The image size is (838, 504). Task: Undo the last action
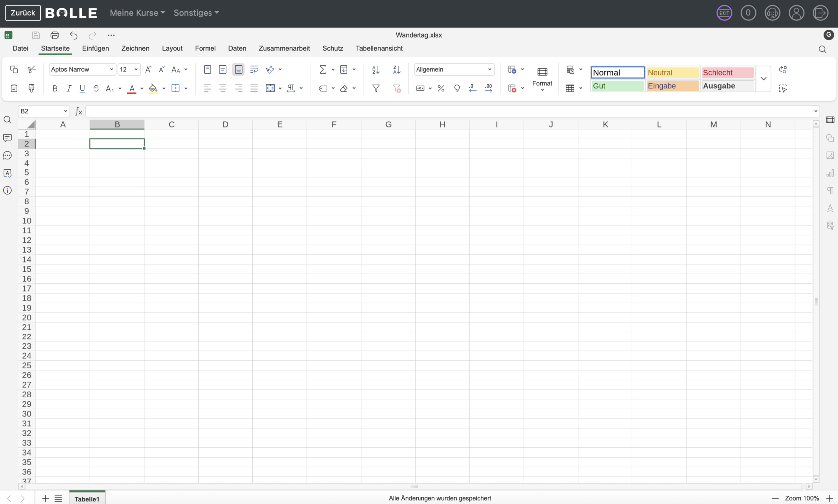point(74,35)
